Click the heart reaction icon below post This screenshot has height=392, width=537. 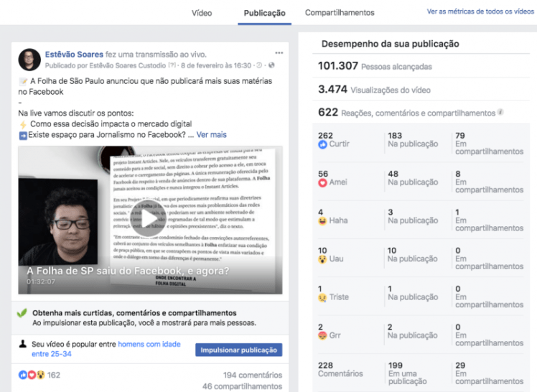[32, 375]
